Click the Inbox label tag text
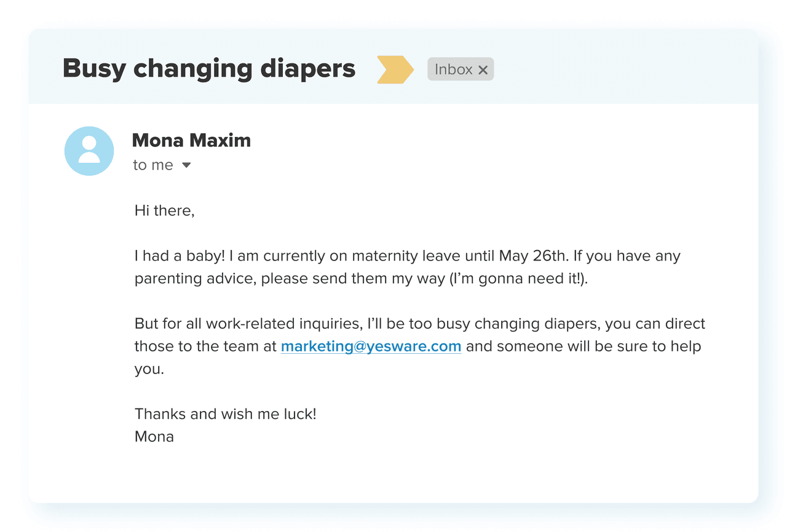 tap(453, 69)
